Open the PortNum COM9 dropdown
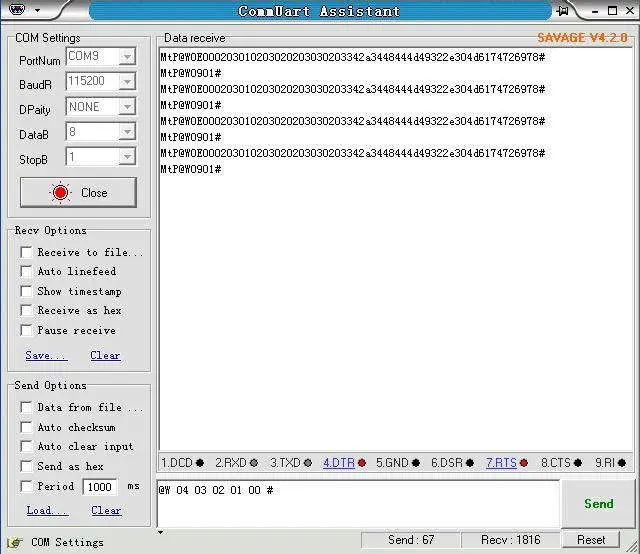The height and width of the screenshot is (554, 640). [127, 56]
